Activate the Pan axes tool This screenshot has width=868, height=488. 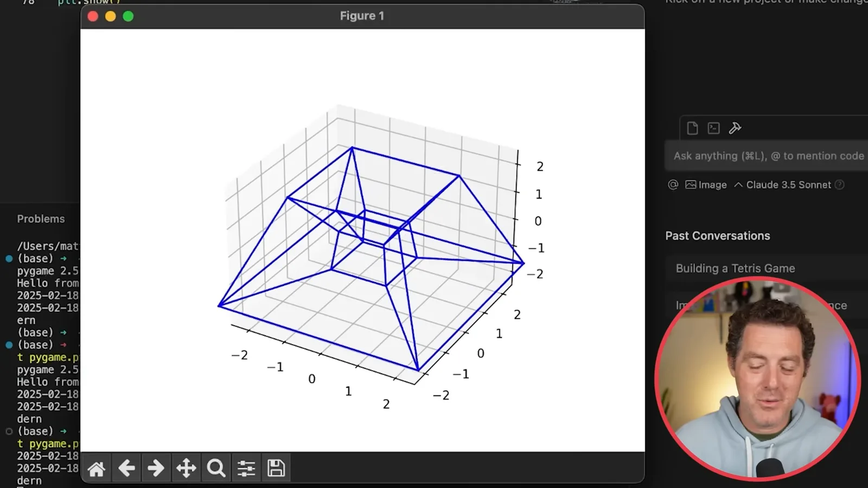(x=186, y=468)
